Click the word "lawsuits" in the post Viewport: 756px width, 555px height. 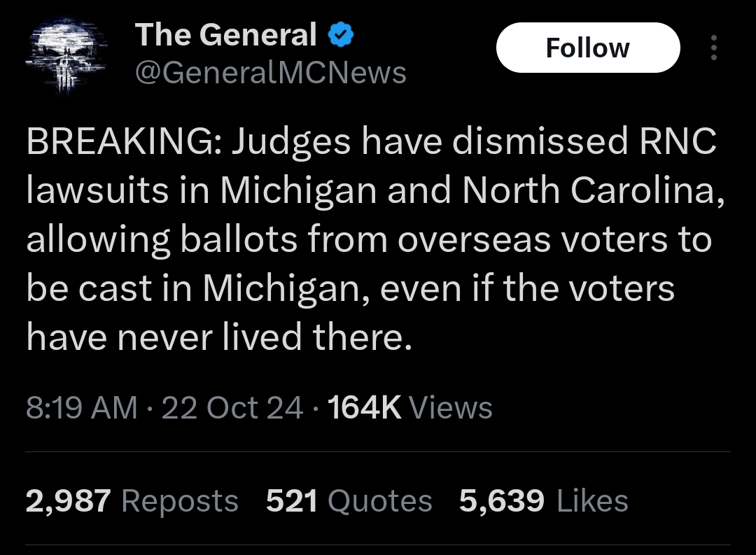[97, 191]
